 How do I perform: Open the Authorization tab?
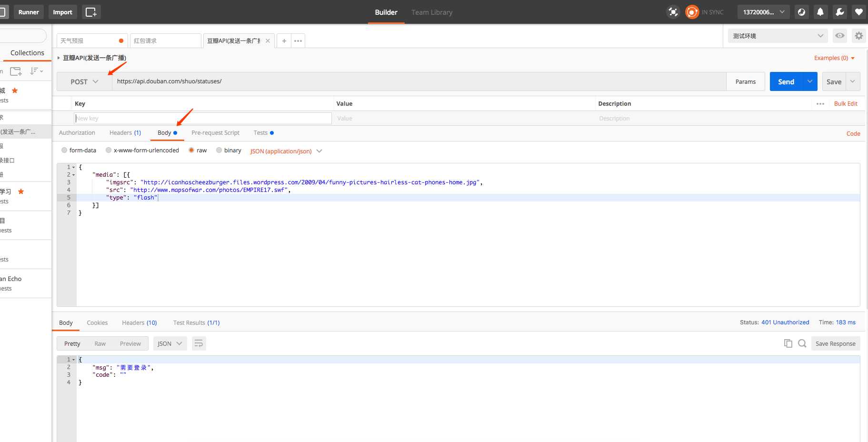77,133
